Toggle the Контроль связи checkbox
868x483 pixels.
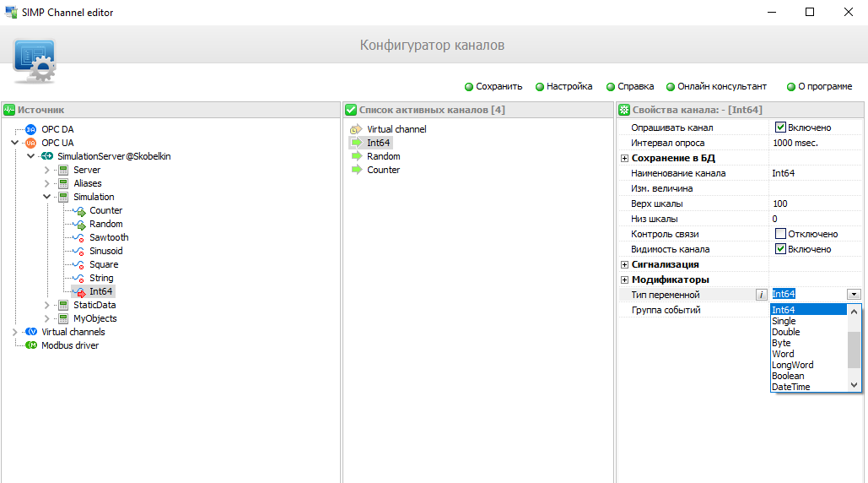[x=780, y=234]
